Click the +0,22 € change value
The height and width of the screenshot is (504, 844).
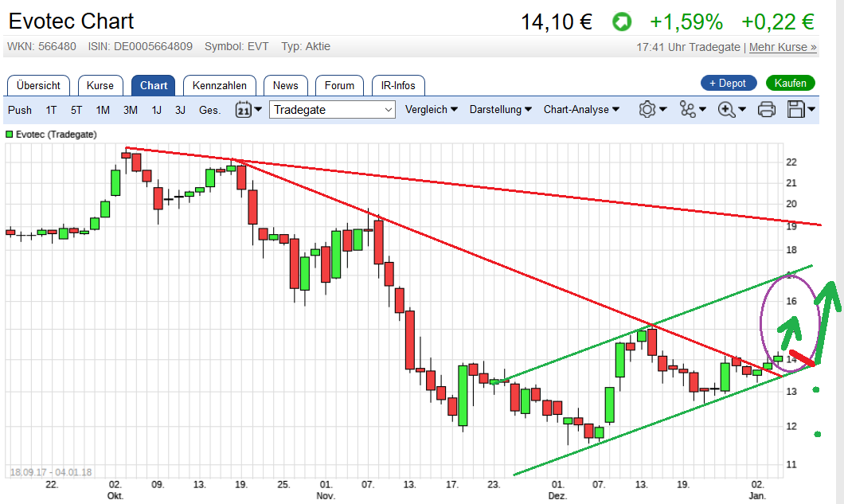click(778, 22)
